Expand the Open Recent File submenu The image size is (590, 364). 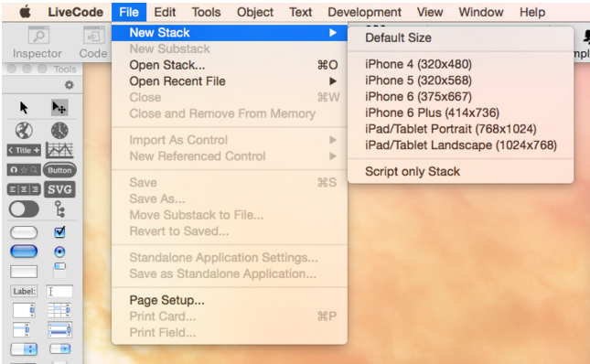[230, 81]
